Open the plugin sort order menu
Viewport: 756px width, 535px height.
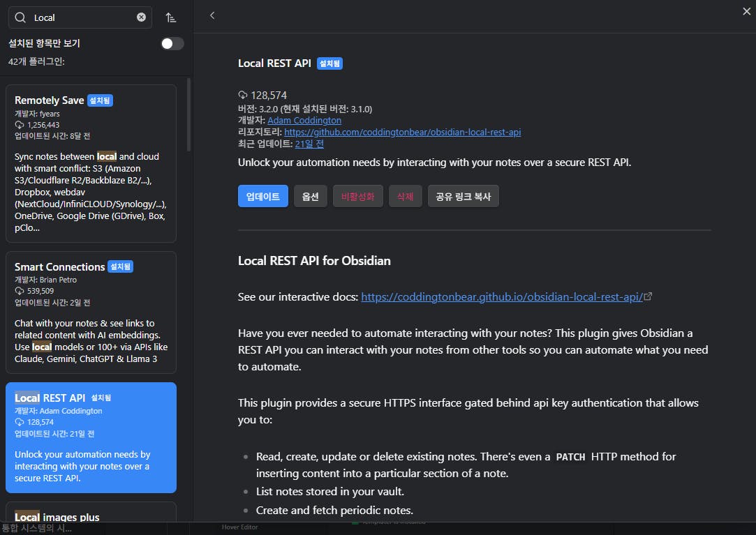click(171, 18)
